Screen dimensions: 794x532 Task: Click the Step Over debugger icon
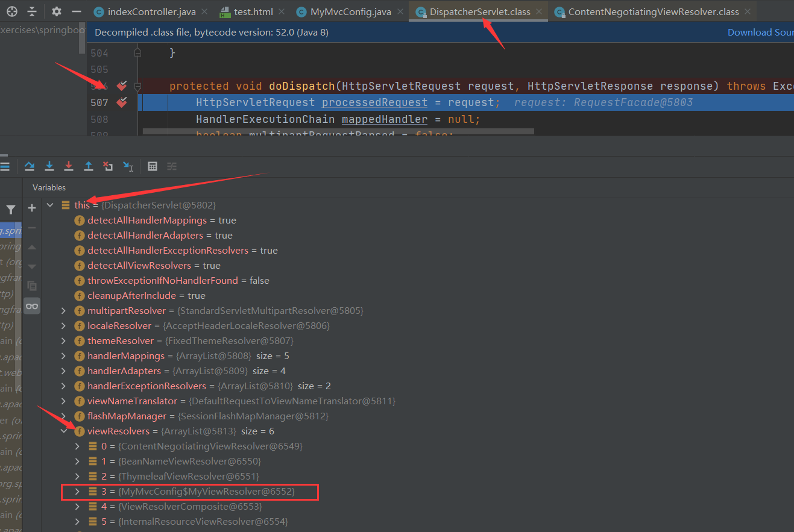tap(29, 166)
